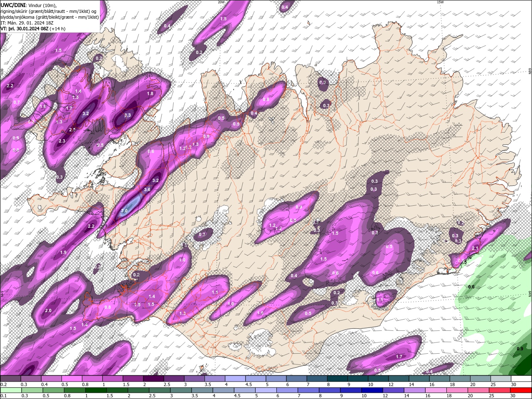Screen dimensions: 532x399
Task: Click the 1.8 value on the map
Action: pos(150,94)
